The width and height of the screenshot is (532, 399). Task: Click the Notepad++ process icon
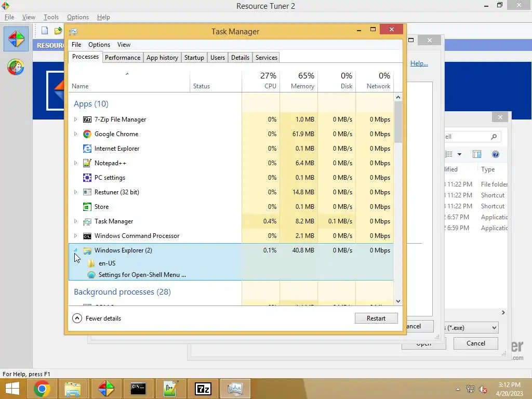tap(87, 163)
